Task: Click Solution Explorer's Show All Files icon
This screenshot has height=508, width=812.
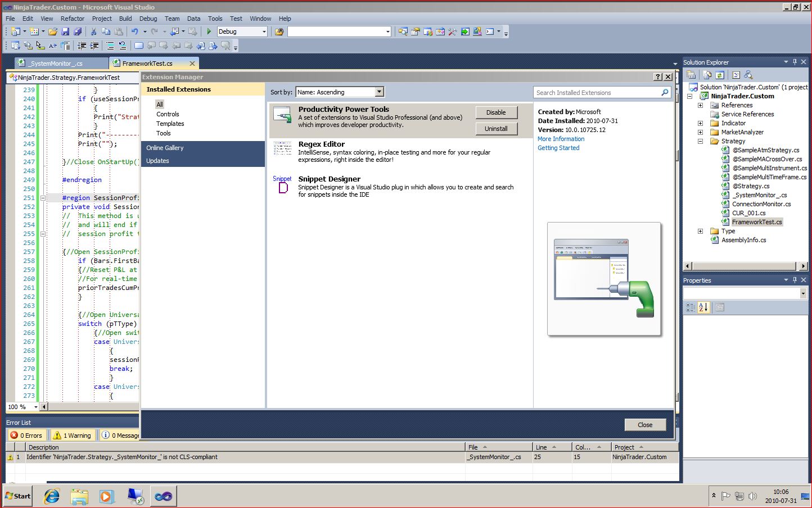Action: [707, 75]
